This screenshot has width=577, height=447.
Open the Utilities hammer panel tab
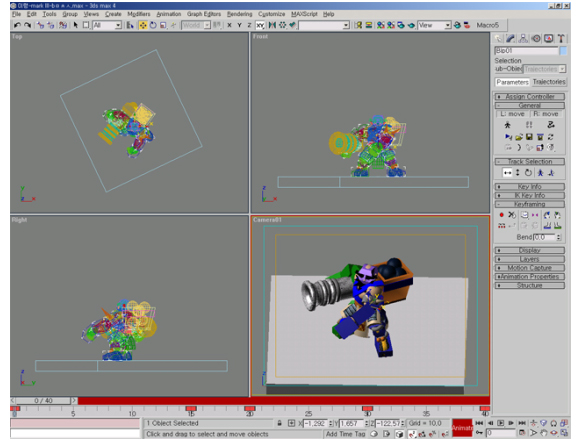click(561, 39)
